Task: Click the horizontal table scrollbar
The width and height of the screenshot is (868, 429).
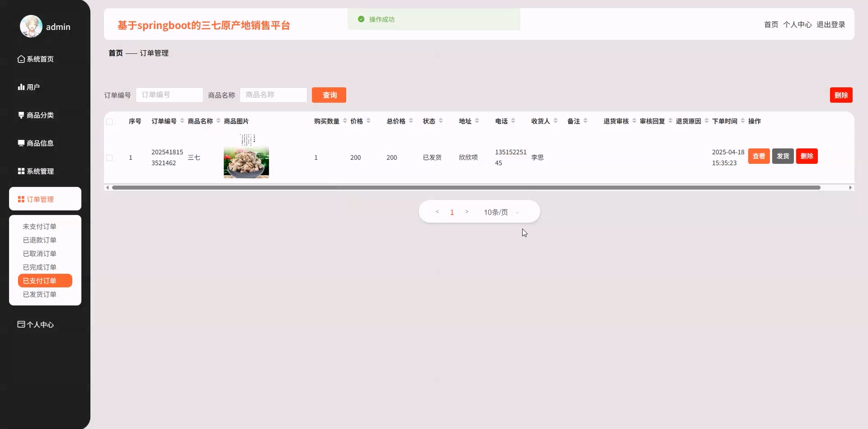Action: click(466, 188)
